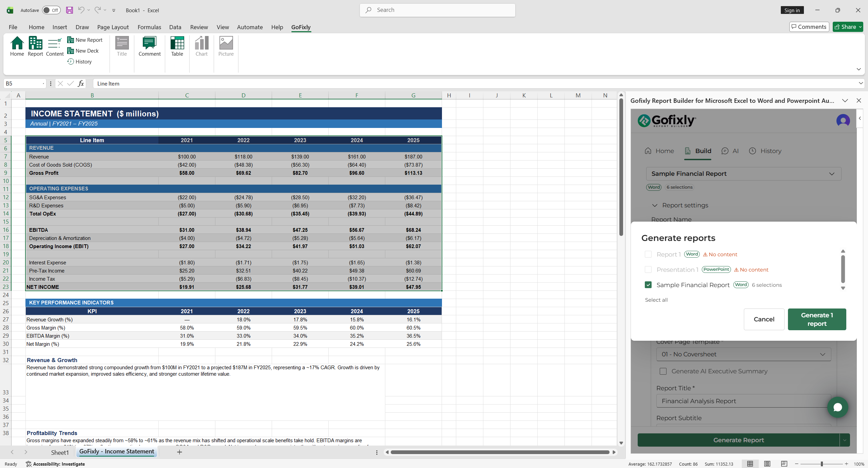The width and height of the screenshot is (868, 468).
Task: Click the horizontal sheet scrollbar
Action: click(500, 452)
